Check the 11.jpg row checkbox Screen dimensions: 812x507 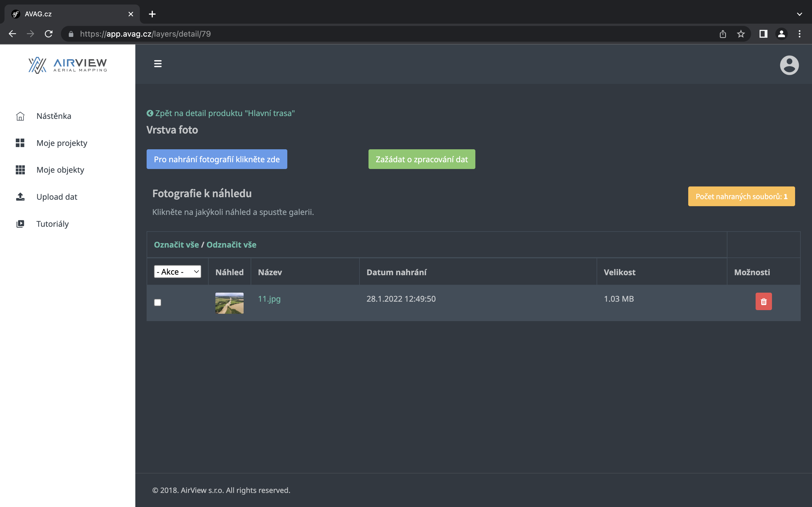[x=157, y=303]
